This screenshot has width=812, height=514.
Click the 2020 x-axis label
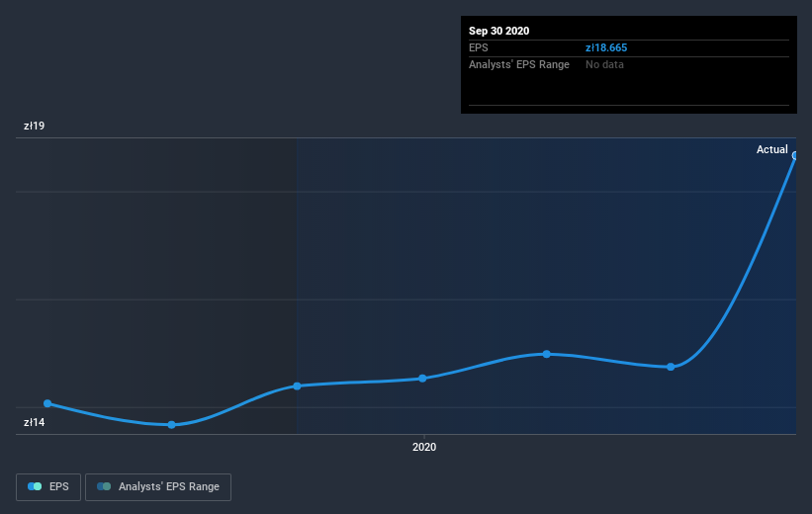(424, 447)
